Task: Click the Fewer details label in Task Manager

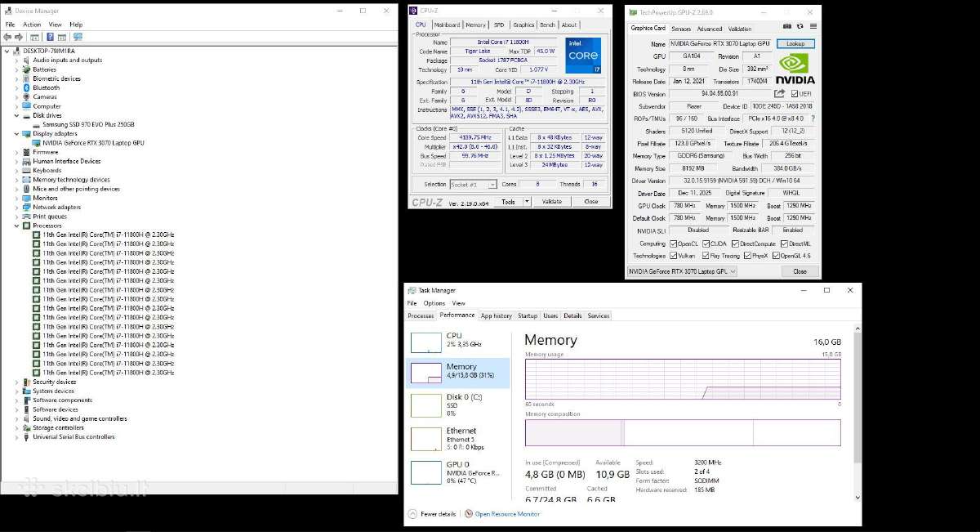Action: [439, 514]
